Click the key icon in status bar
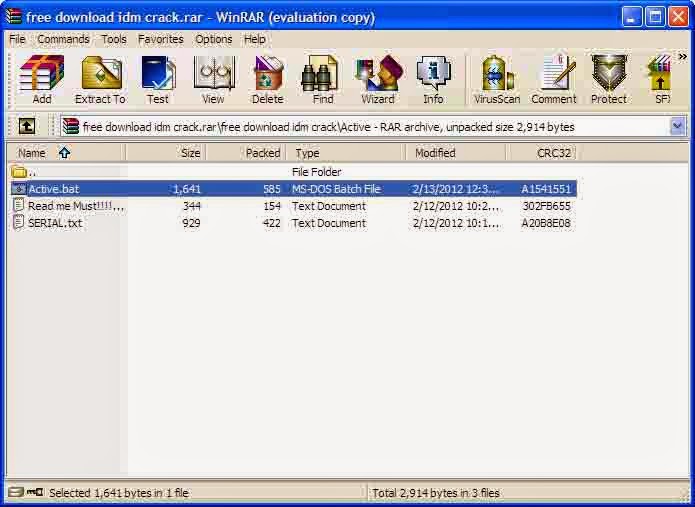This screenshot has width=695, height=507. pyautogui.click(x=35, y=492)
